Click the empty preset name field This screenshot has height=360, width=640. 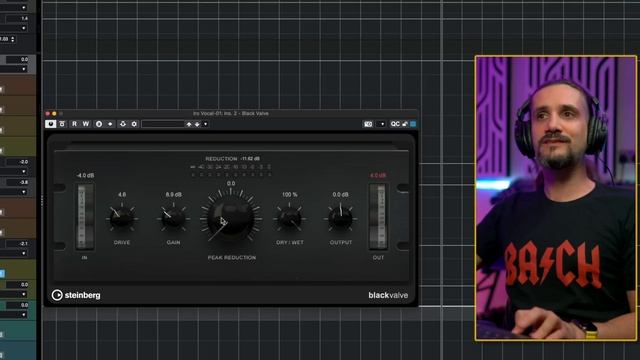tap(163, 124)
